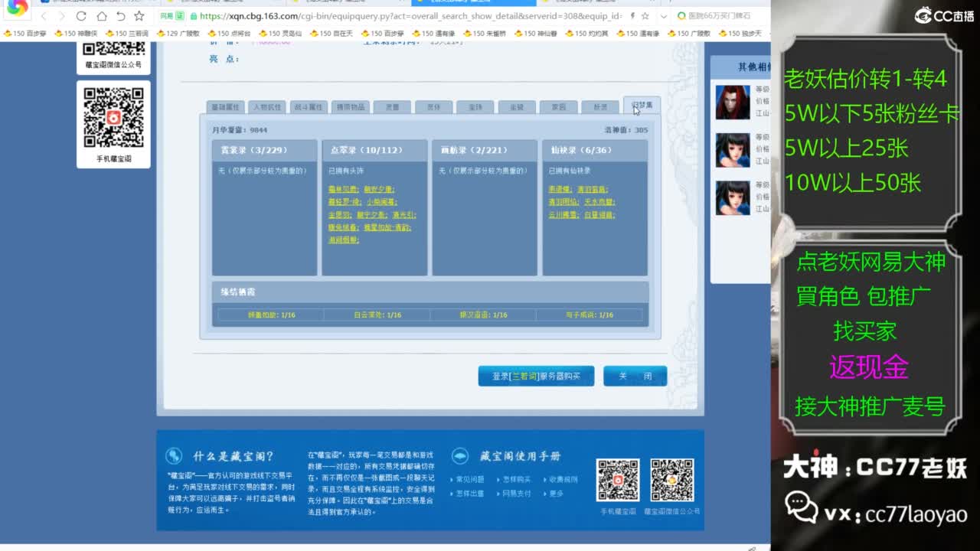Image resolution: width=980 pixels, height=551 pixels.
Task: Select the 幻梦集 tab
Action: pos(642,106)
